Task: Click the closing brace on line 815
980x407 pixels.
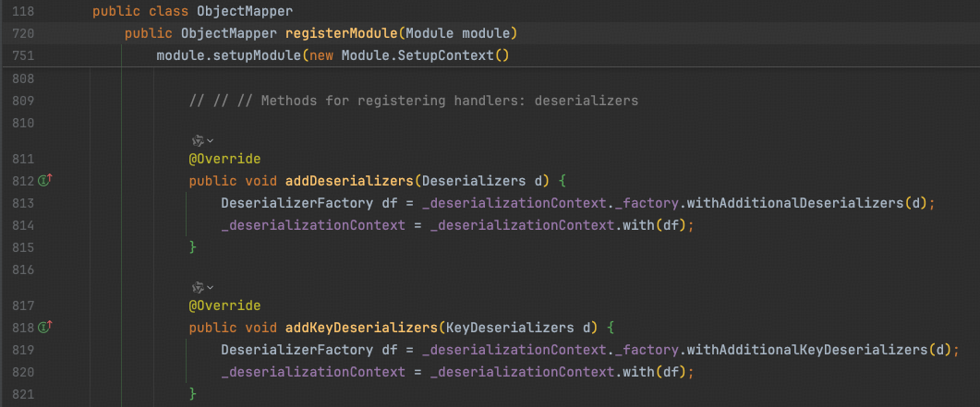Action: [193, 247]
